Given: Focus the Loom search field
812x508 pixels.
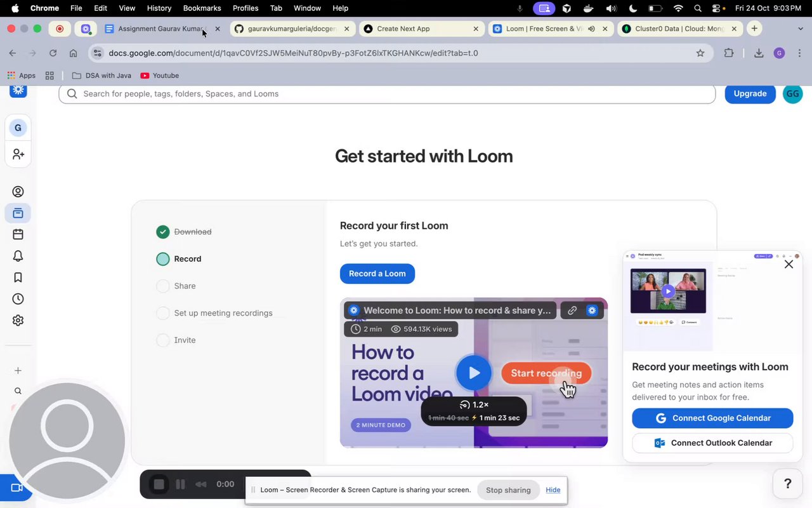Looking at the screenshot, I should click(x=387, y=93).
